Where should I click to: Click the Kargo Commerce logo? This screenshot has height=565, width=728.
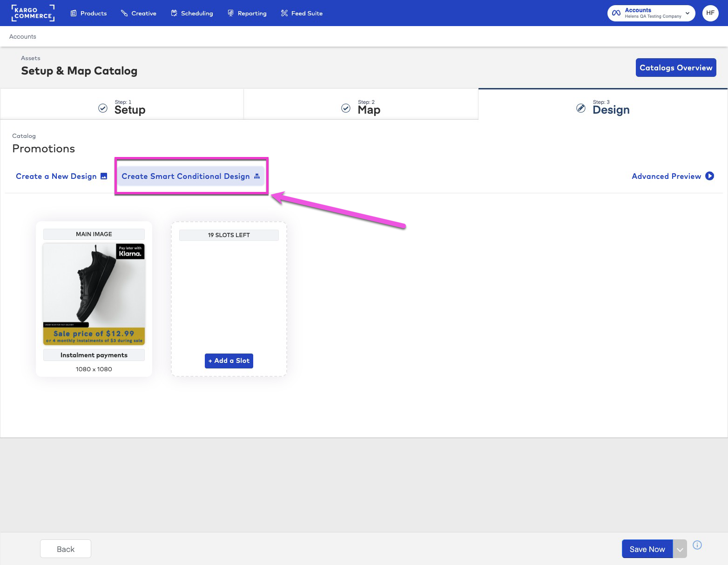33,13
